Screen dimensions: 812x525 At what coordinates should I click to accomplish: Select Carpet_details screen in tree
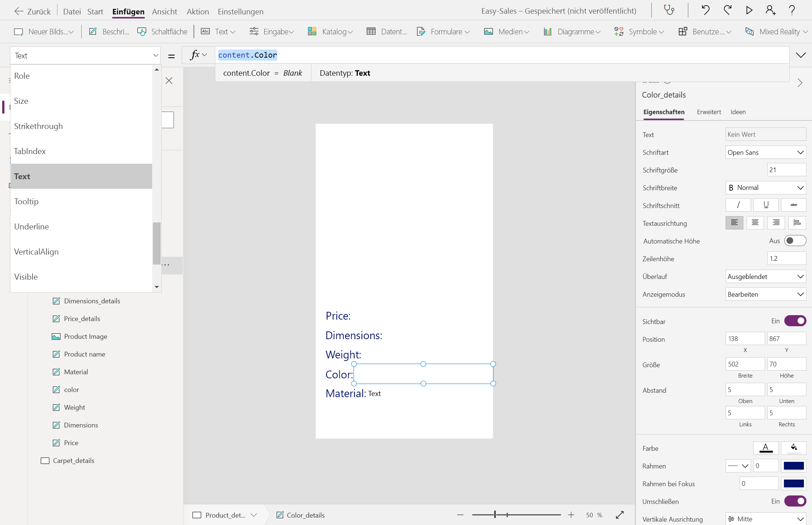73,461
